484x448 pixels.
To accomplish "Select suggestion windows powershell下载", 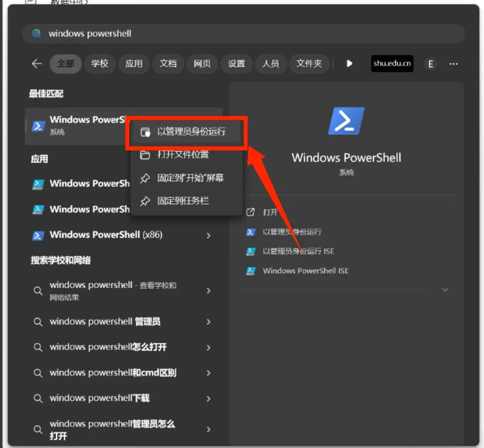I will tap(124, 398).
